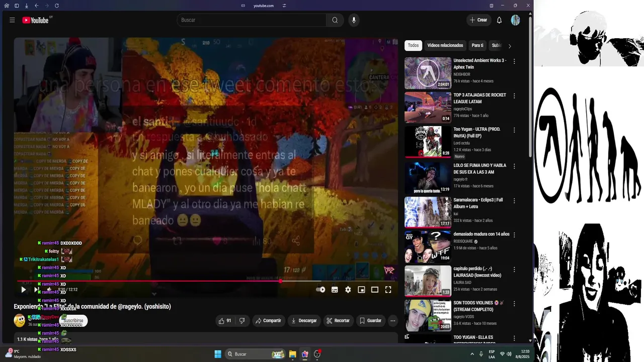Open options for SON TODOS VIOLINES video
This screenshot has height=362, width=644.
(x=514, y=304)
